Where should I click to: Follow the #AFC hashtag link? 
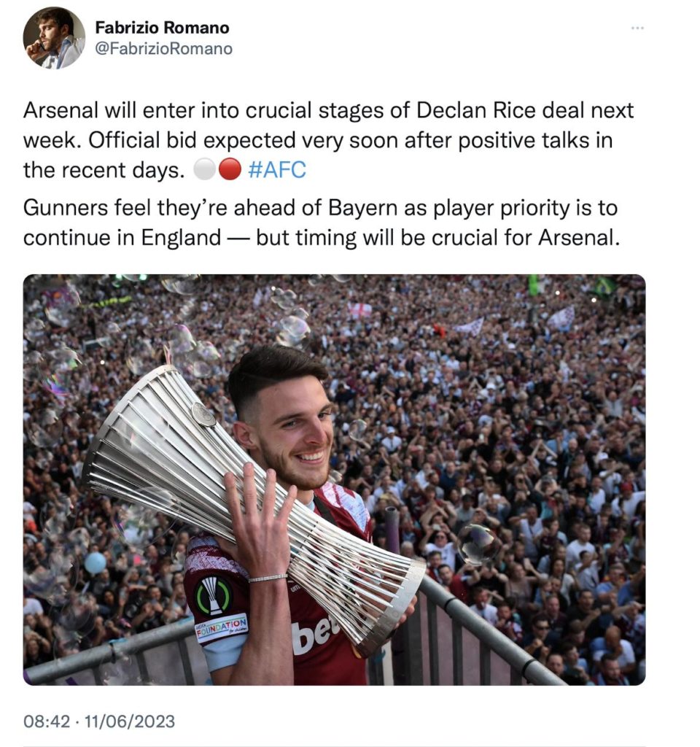(277, 171)
